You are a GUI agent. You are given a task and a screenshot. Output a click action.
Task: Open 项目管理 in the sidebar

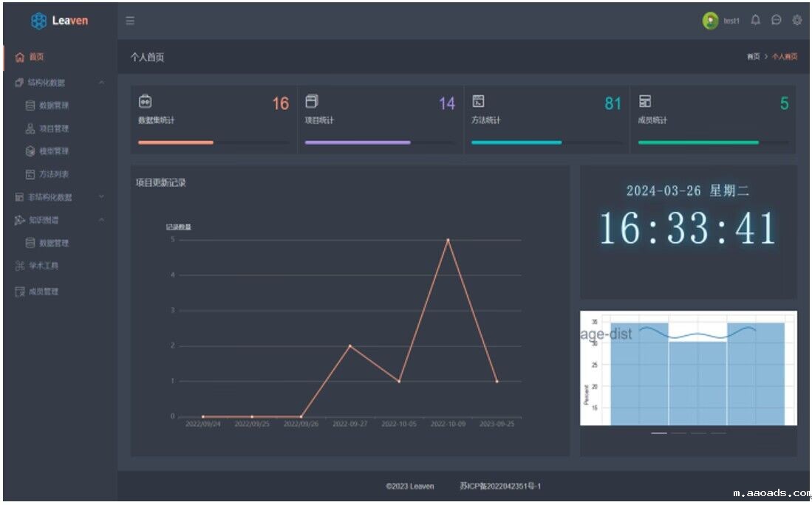(53, 128)
